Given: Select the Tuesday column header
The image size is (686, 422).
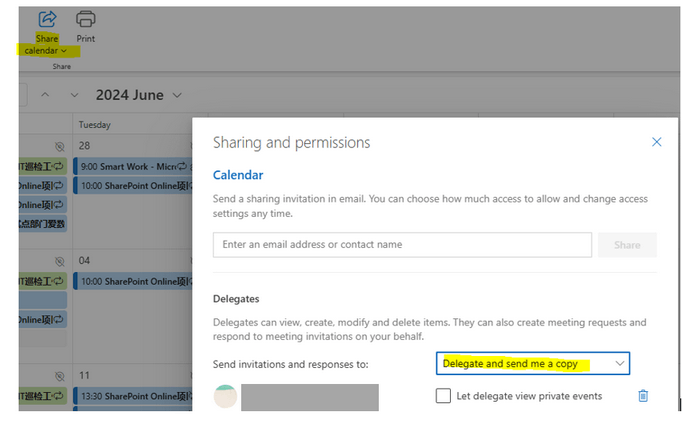Looking at the screenshot, I should (95, 125).
